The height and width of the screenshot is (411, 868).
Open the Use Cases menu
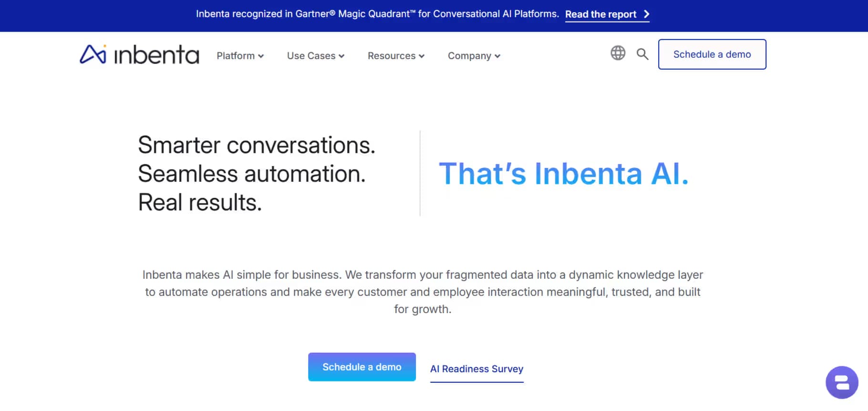311,56
